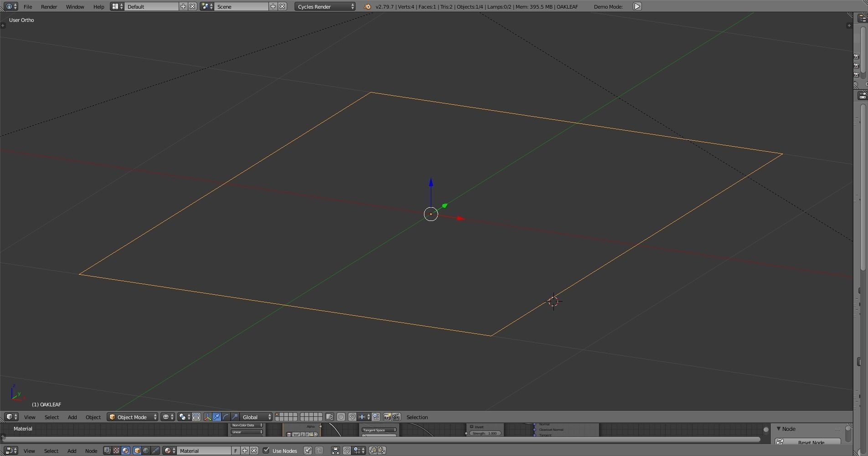The image size is (868, 456).
Task: Open the scene browser icon
Action: pos(207,6)
